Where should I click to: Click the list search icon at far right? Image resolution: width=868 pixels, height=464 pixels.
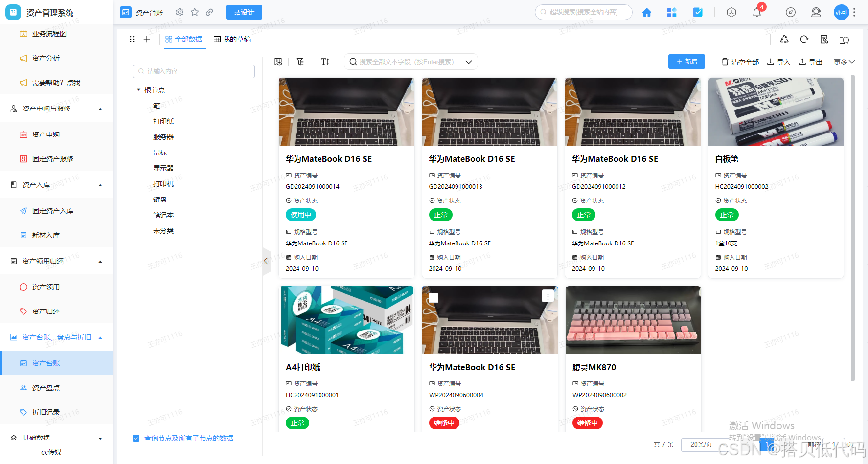pos(845,39)
